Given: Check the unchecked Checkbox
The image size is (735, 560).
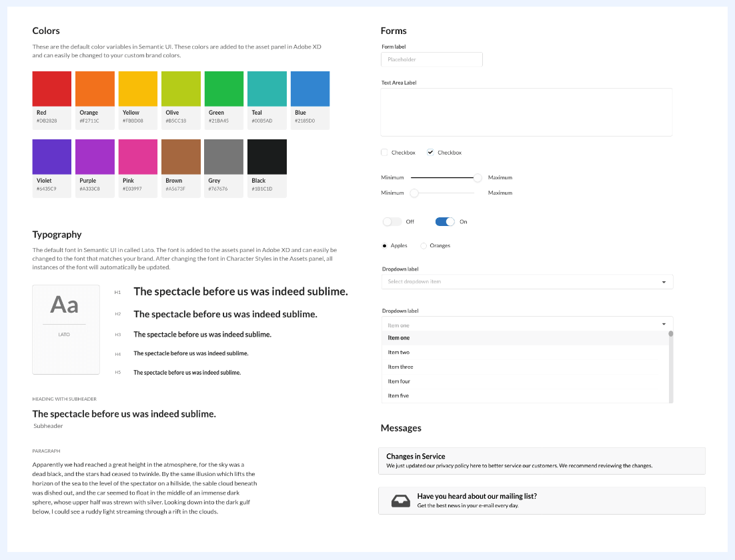Looking at the screenshot, I should 384,153.
